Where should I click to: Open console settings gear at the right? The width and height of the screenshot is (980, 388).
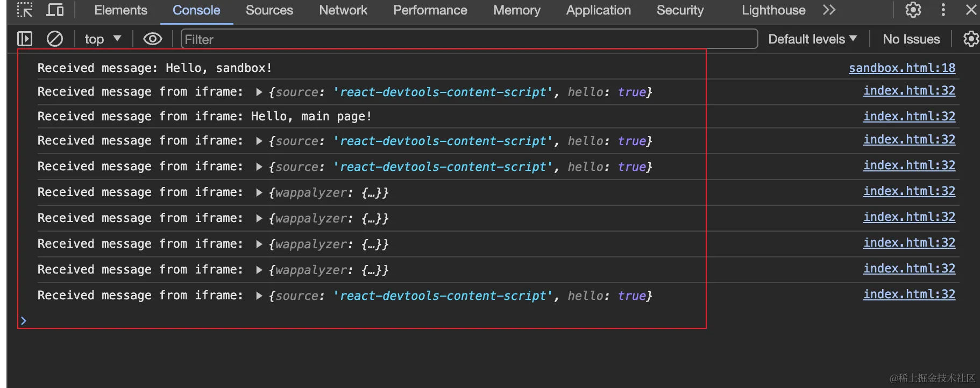tap(970, 39)
